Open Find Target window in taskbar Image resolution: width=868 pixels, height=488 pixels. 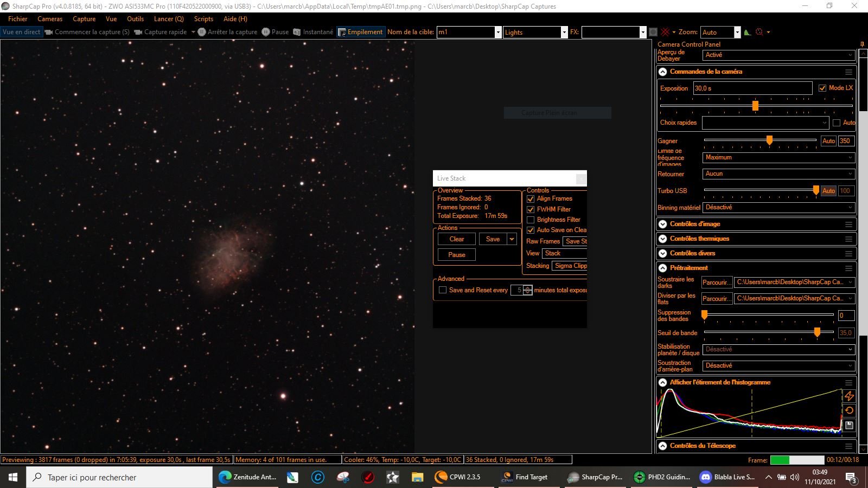524,477
